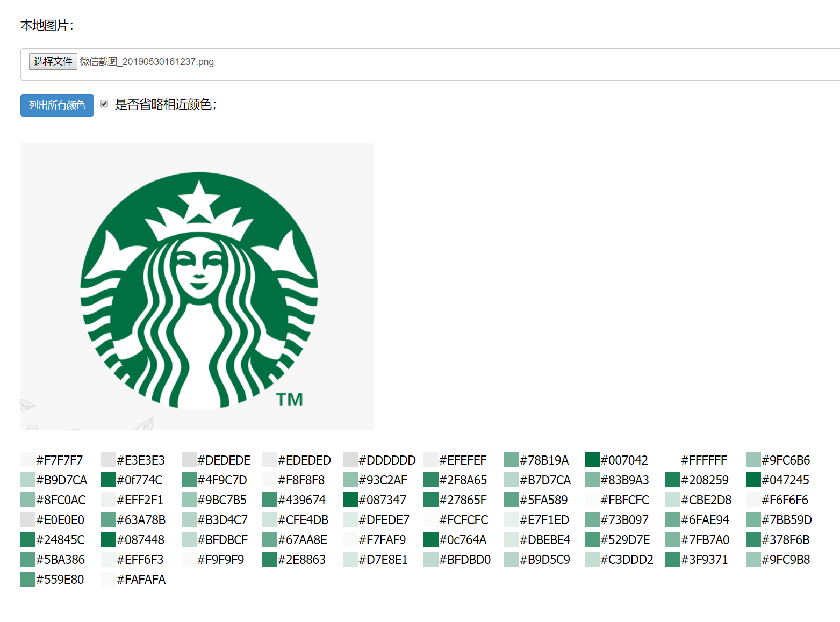Image resolution: width=840 pixels, height=622 pixels.
Task: Select the #007042 dark green swatch
Action: (x=592, y=460)
